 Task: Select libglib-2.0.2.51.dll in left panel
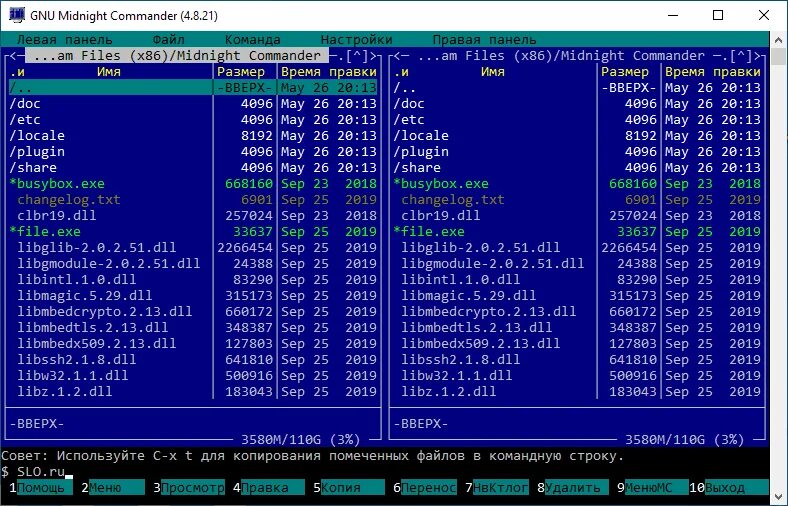point(193,248)
